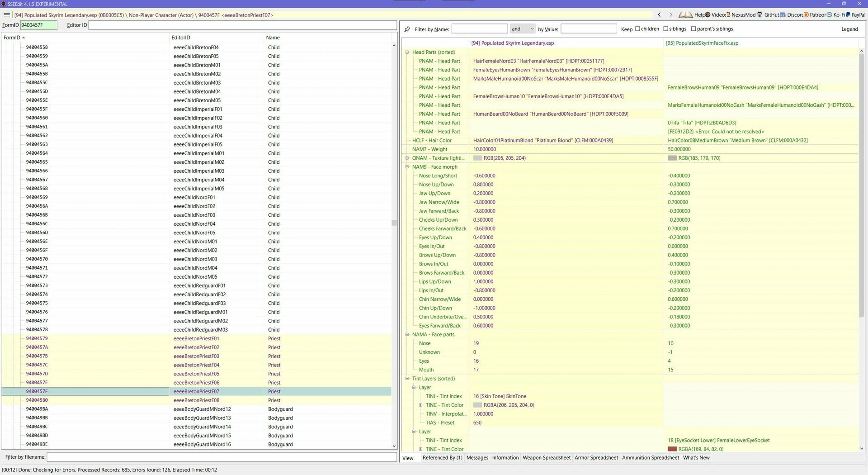This screenshot has height=475, width=868.
Task: Collapse NAMA Face parts node
Action: click(407, 335)
